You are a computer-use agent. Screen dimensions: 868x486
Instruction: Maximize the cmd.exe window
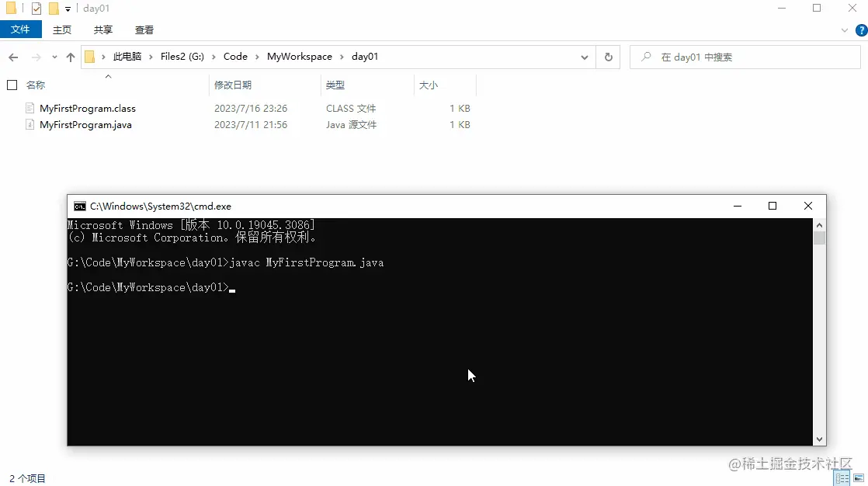[x=773, y=206]
